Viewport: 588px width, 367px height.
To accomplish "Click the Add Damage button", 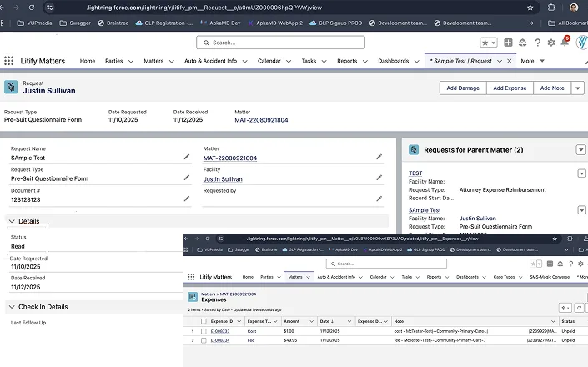I will coord(463,88).
